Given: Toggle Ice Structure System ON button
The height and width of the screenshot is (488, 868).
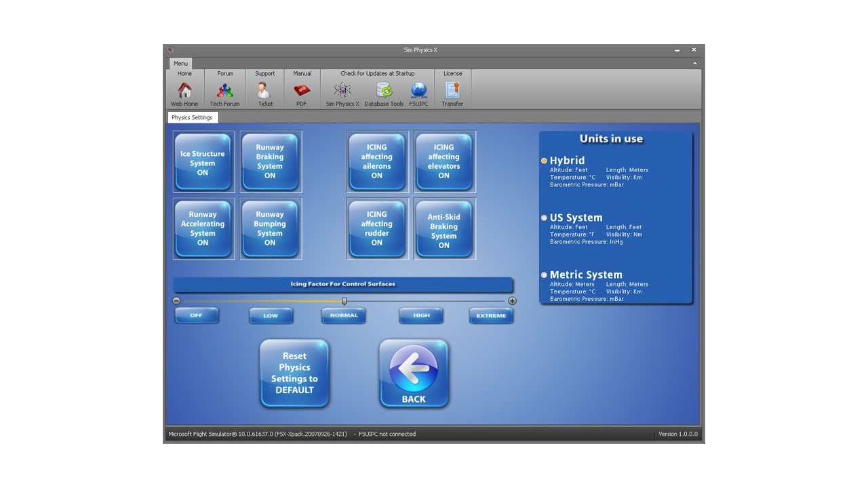Looking at the screenshot, I should (x=203, y=162).
